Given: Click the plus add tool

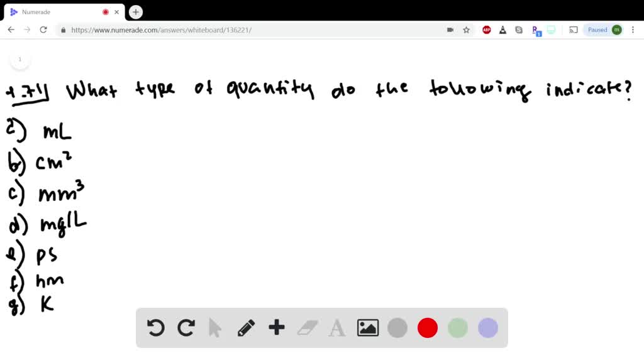Looking at the screenshot, I should [x=277, y=328].
